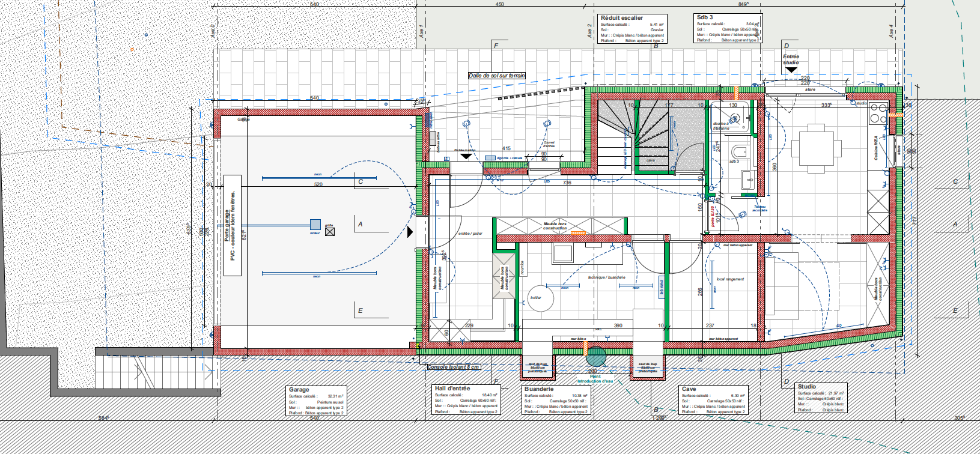
Task: Click the dining table in the studio
Action: pos(817,148)
